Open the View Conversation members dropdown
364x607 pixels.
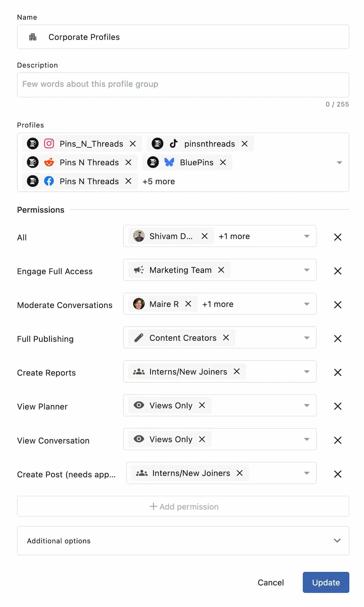[x=307, y=439]
